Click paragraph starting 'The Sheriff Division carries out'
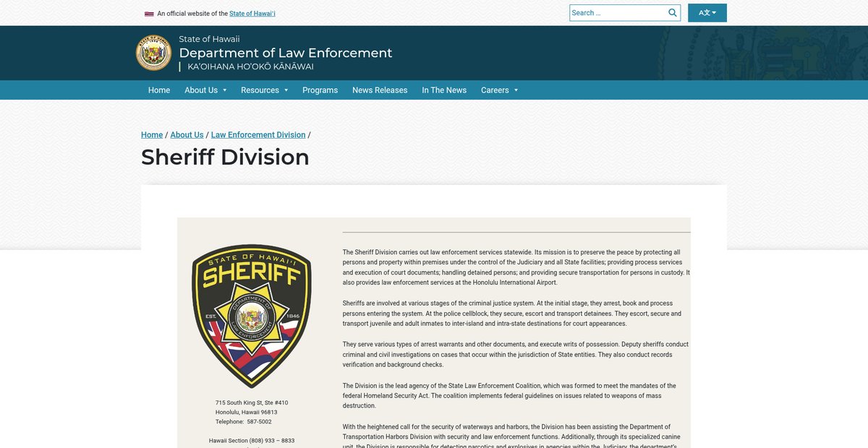The width and height of the screenshot is (868, 448). click(x=516, y=267)
